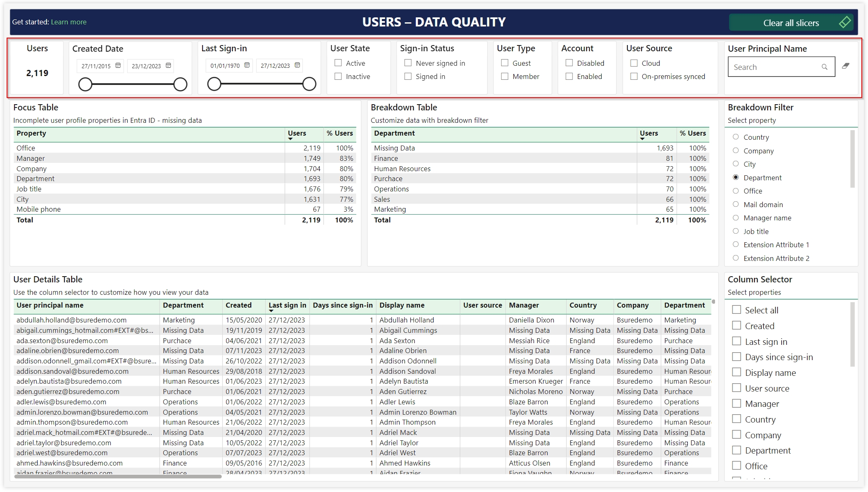Open calendar picker for Created Date end
Viewport: 868px width, 492px height.
pyautogui.click(x=168, y=66)
